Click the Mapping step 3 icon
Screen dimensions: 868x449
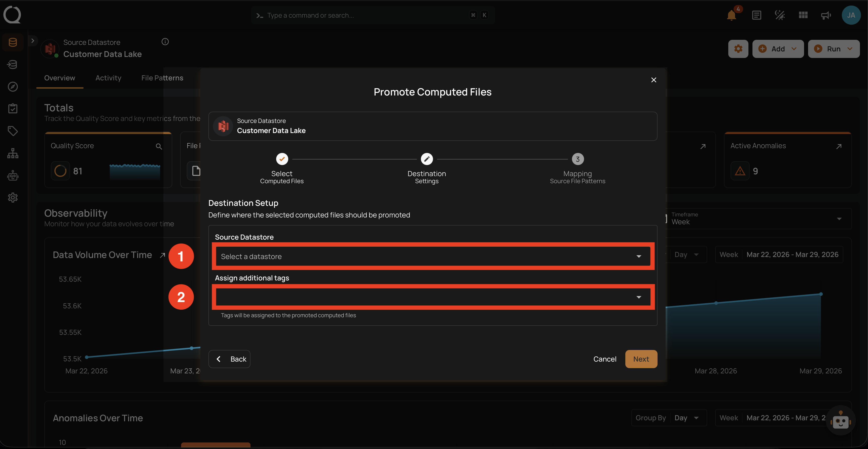point(577,159)
